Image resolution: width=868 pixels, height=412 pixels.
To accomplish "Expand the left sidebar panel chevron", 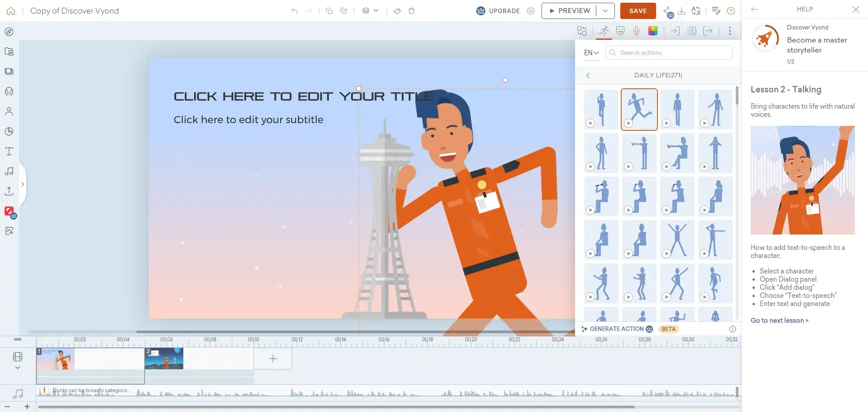I will 23,184.
